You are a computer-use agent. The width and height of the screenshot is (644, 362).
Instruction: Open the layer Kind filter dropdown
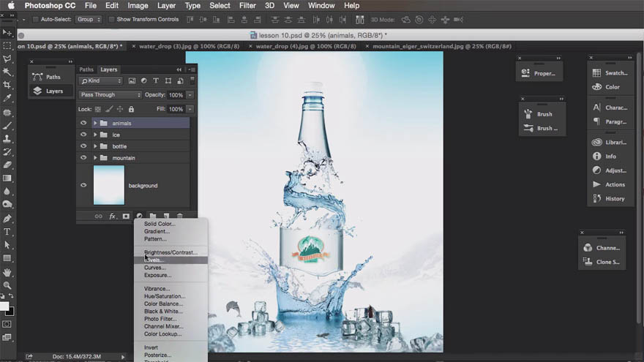click(x=101, y=81)
